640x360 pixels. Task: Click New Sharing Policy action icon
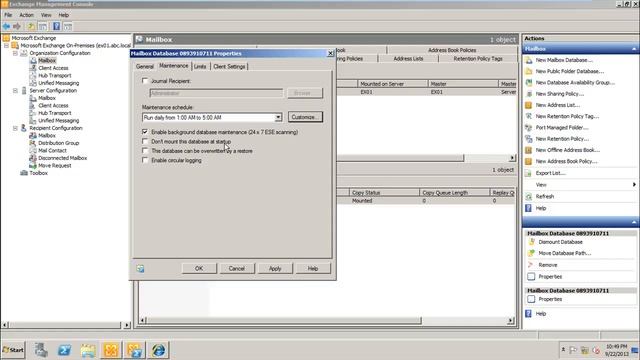529,94
